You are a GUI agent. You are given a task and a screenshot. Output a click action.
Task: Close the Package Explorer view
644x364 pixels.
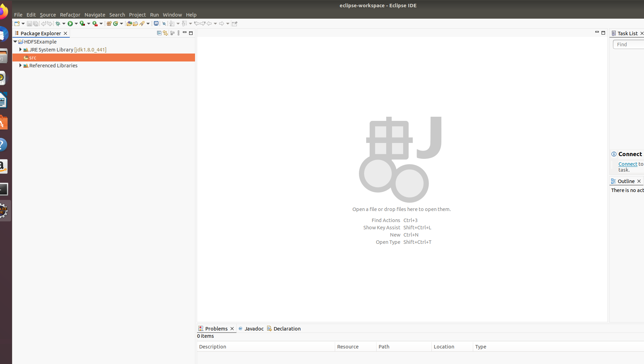(x=65, y=33)
